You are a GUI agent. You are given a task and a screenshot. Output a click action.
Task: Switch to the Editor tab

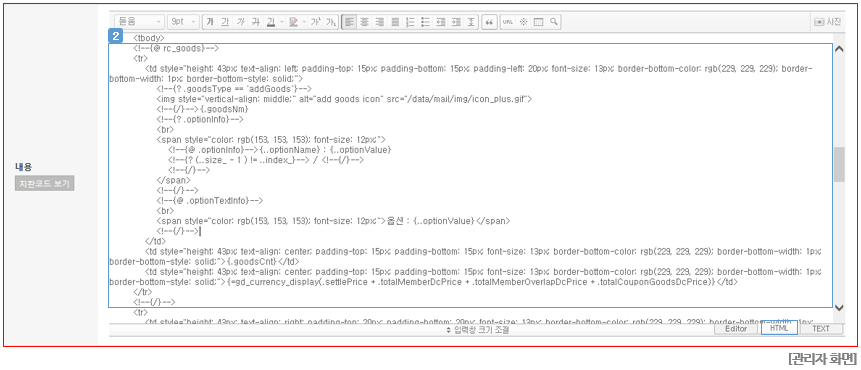pos(736,329)
